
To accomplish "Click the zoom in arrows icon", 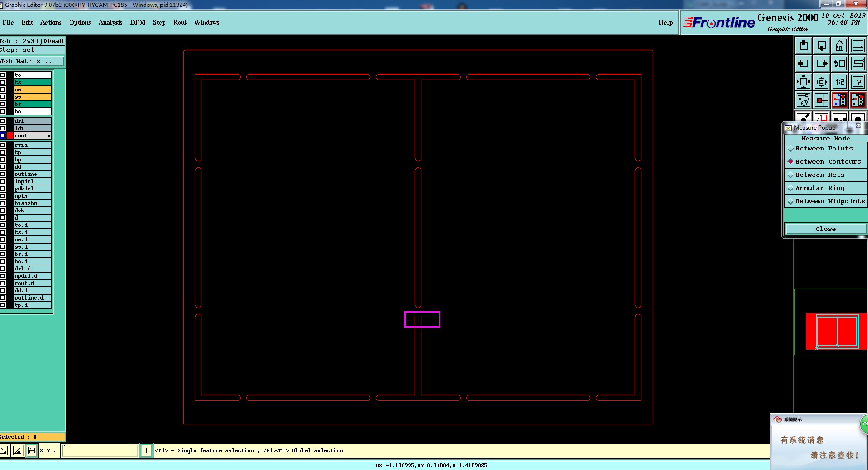I will point(803,82).
